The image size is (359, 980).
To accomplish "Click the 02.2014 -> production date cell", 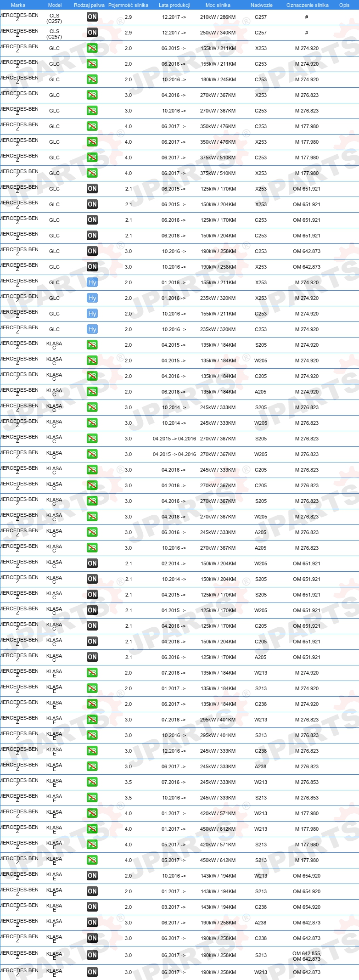I will coord(174,563).
